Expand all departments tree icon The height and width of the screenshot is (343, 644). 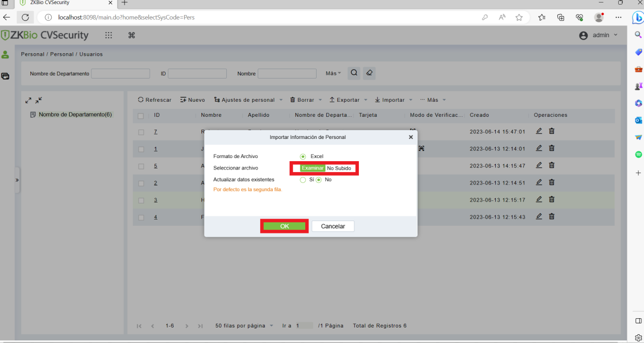pos(28,100)
